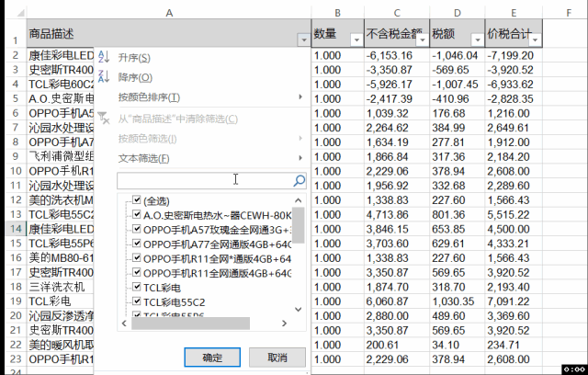Click cell with value 200.61
The height and width of the screenshot is (375, 588).
397,345
